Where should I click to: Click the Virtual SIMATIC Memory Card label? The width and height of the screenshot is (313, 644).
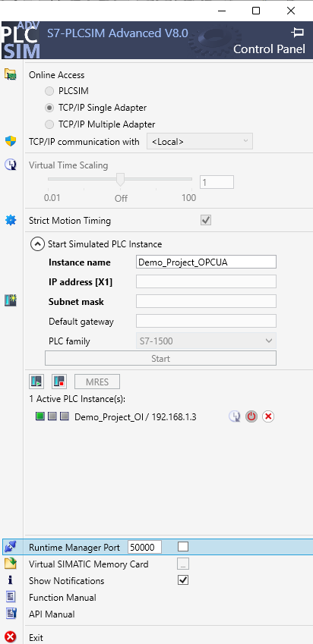click(88, 564)
